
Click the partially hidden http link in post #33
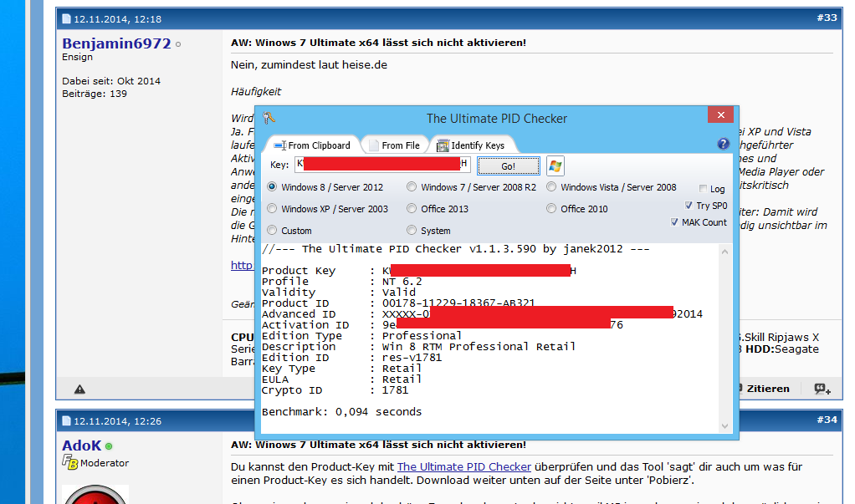pyautogui.click(x=243, y=265)
